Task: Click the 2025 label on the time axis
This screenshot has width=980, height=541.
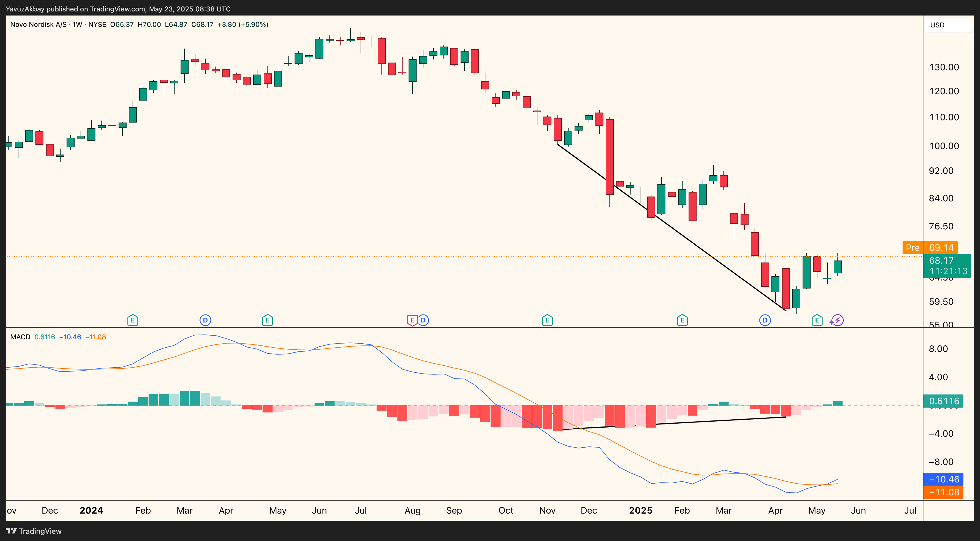Action: tap(641, 510)
